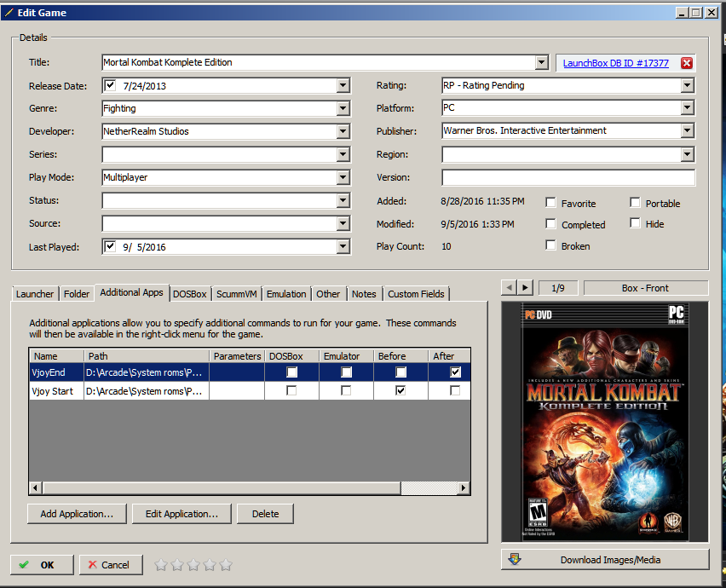
Task: Delete the selected additional application
Action: pos(265,514)
